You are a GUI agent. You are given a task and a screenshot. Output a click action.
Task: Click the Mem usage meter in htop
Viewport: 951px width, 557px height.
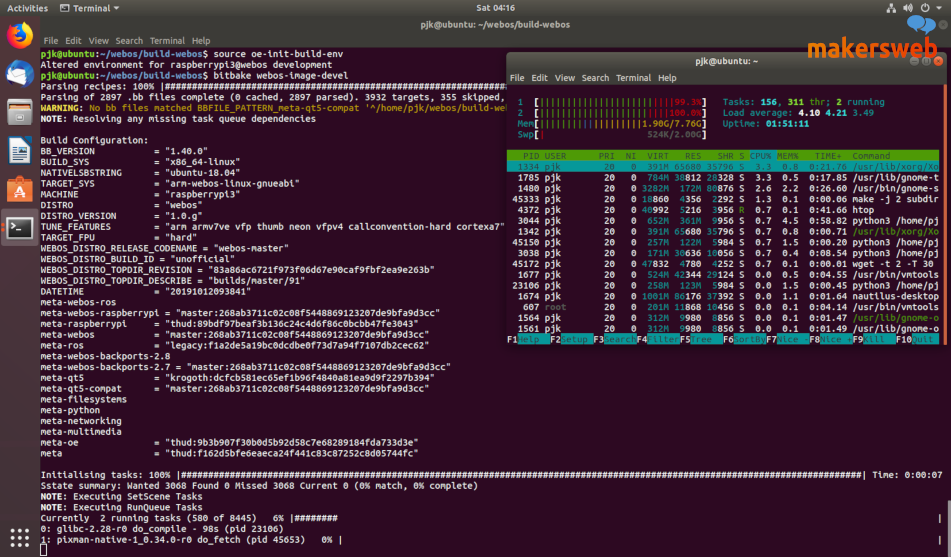point(612,124)
